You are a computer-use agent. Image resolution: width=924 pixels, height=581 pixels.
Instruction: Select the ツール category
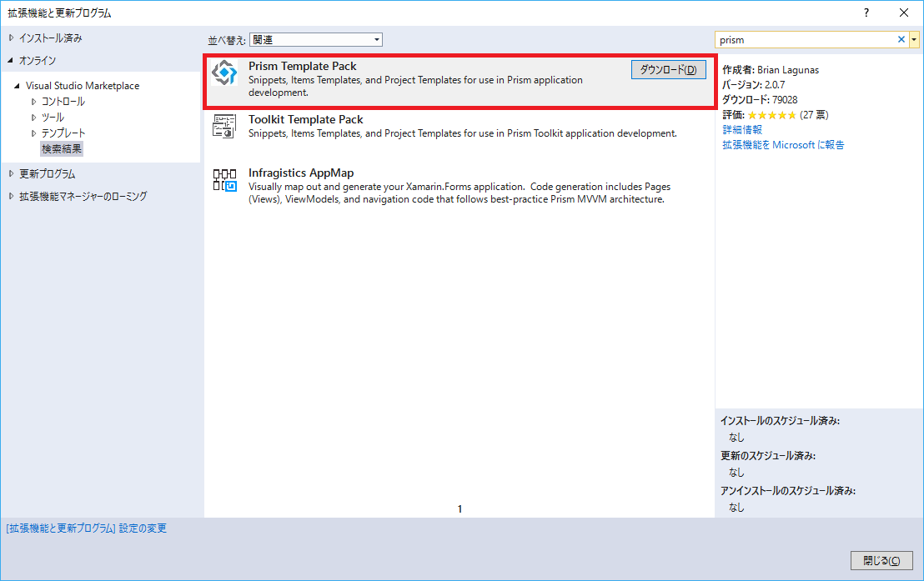53,118
